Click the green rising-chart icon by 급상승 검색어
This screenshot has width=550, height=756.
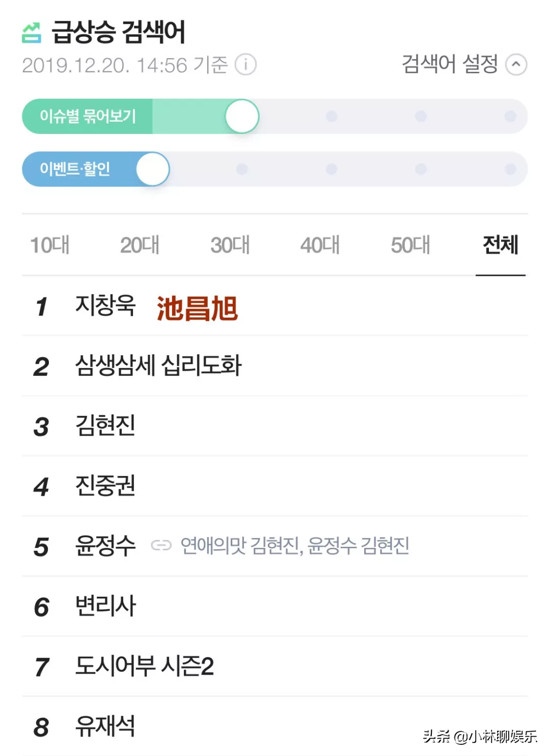click(32, 33)
